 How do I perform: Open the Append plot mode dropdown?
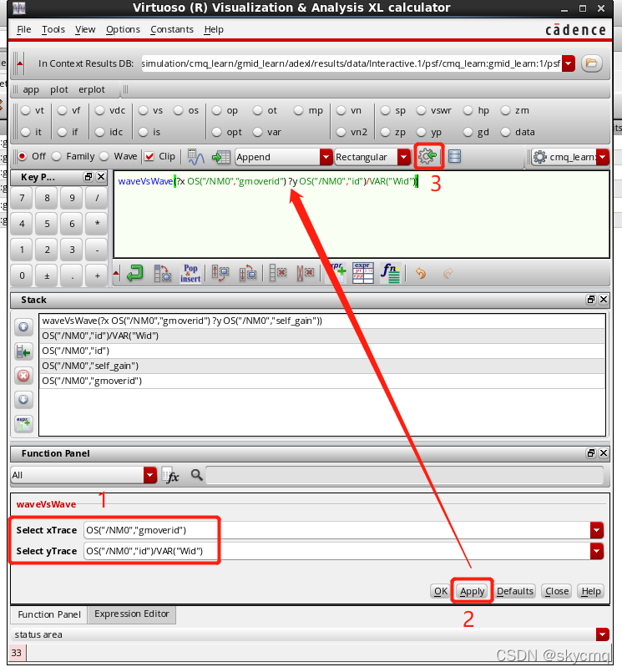pyautogui.click(x=326, y=157)
